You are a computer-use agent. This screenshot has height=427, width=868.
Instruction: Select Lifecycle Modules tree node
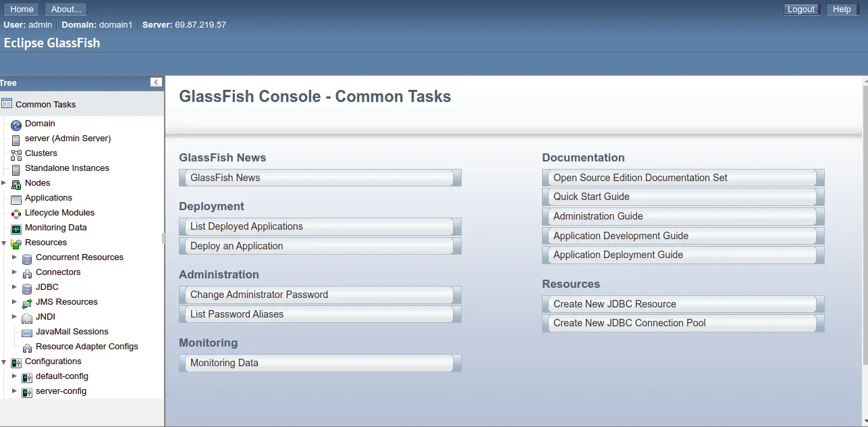coord(59,212)
